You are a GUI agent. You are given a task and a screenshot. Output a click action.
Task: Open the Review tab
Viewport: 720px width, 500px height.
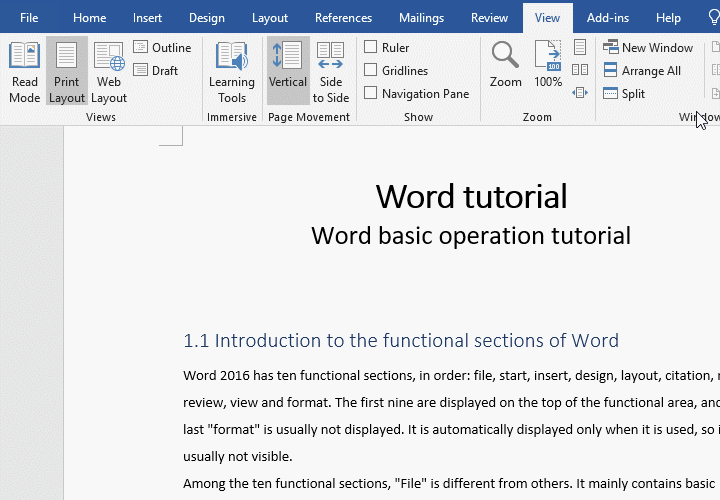point(489,17)
